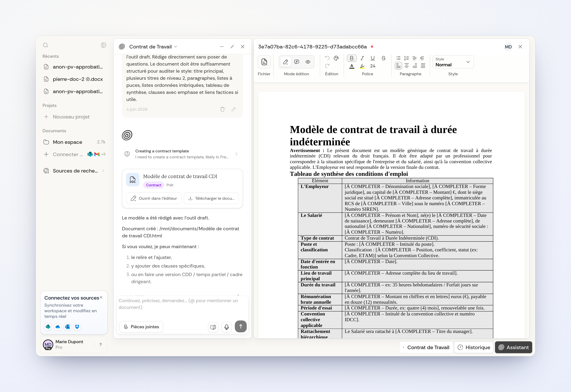Open Marie Dupont profile avatar
The width and height of the screenshot is (571, 392).
[48, 345]
